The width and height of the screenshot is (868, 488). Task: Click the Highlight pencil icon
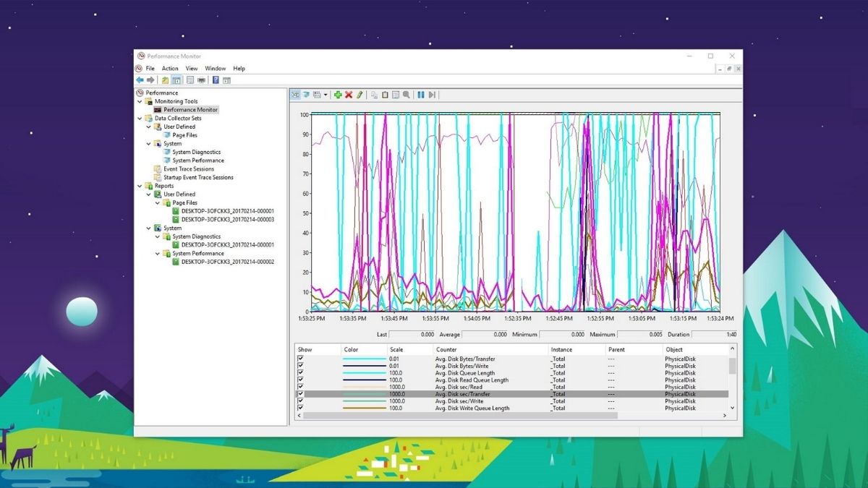point(359,95)
